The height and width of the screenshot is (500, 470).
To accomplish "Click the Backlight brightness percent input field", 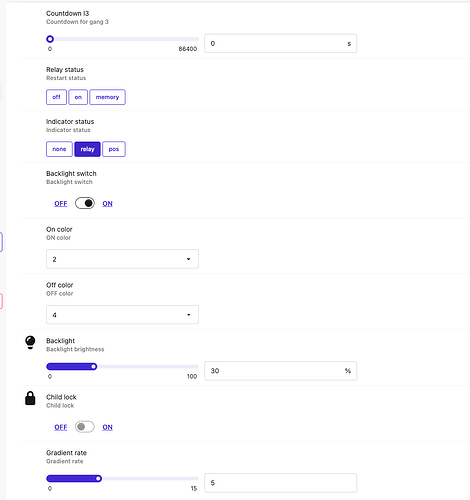I will pyautogui.click(x=280, y=371).
